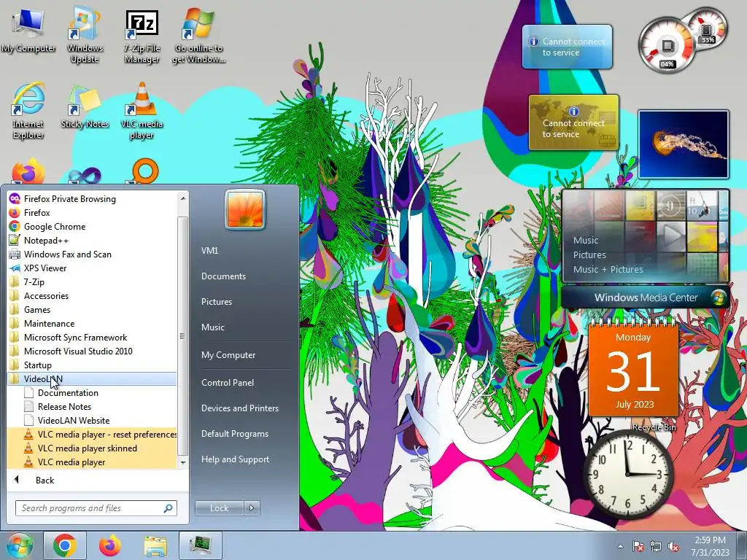This screenshot has width=747, height=560.
Task: Click the Windows Media Center gadget banner
Action: (645, 297)
